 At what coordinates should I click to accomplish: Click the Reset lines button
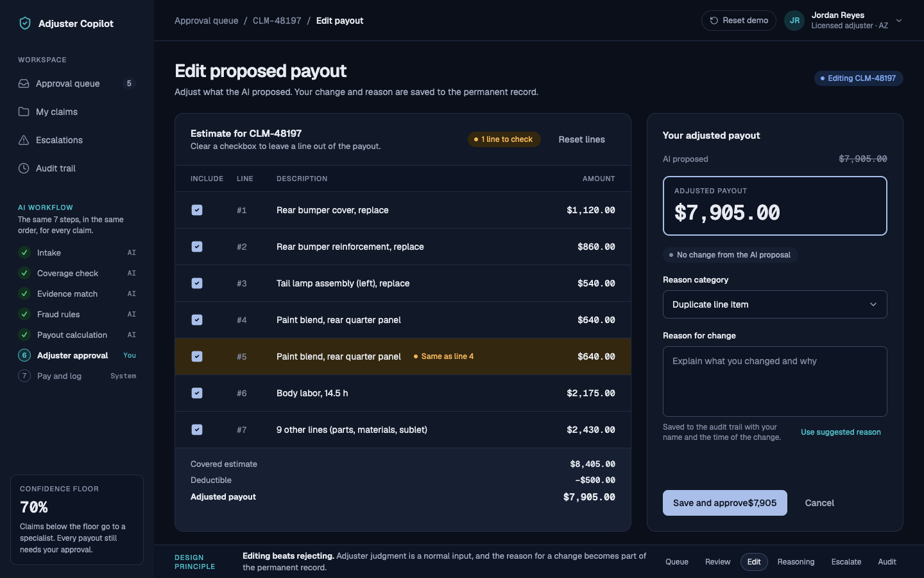pyautogui.click(x=581, y=139)
